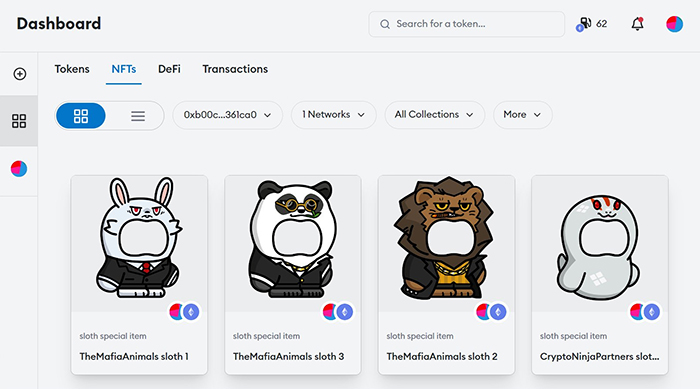Click the gas price pump icon
Image resolution: width=700 pixels, height=389 pixels.
click(584, 24)
